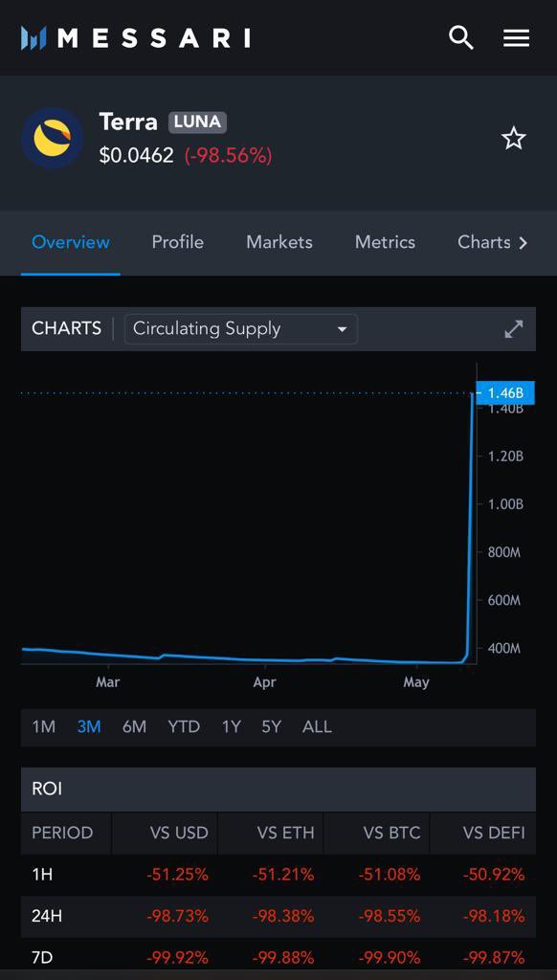Switch to the Metrics tab
Viewport: 557px width, 980px height.
point(385,242)
